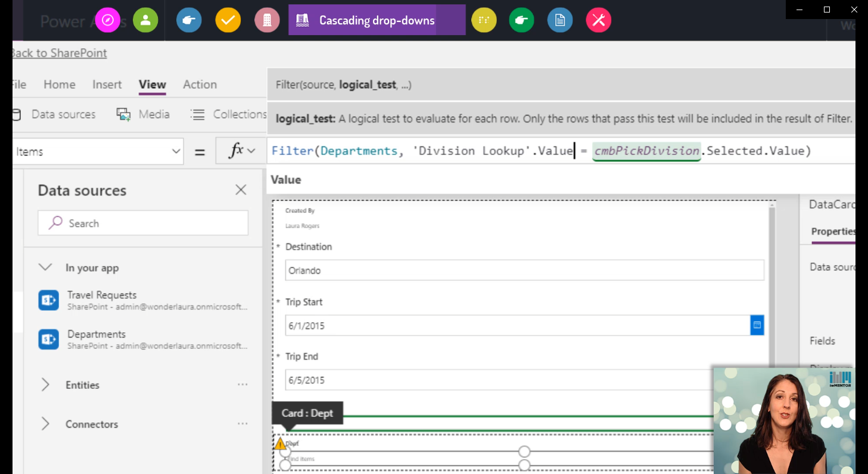
Task: Click the Card : Dept label
Action: (x=307, y=413)
